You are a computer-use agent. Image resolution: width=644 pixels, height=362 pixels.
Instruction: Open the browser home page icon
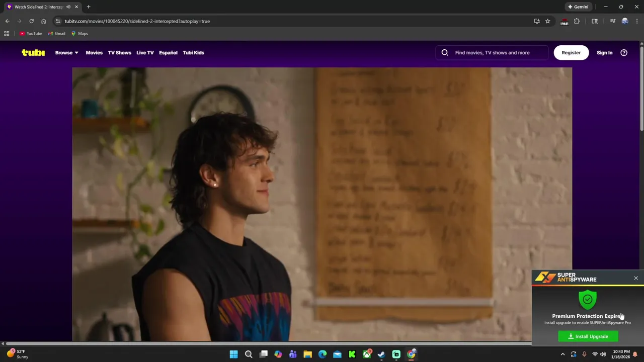pyautogui.click(x=43, y=21)
